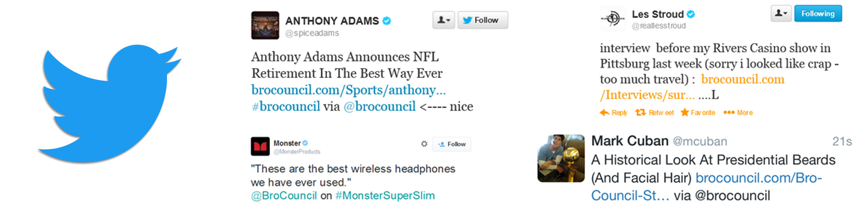Viewport: 868px width, 207px height.
Task: Follow the Monster account
Action: tap(452, 144)
